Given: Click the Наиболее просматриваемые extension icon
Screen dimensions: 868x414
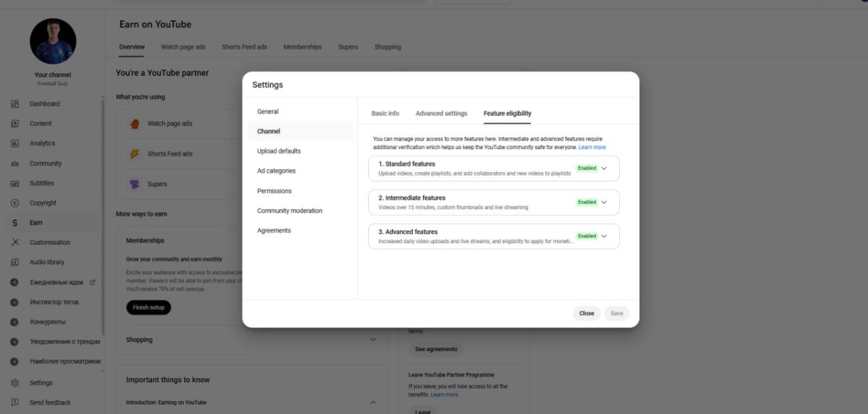Looking at the screenshot, I should coord(14,361).
